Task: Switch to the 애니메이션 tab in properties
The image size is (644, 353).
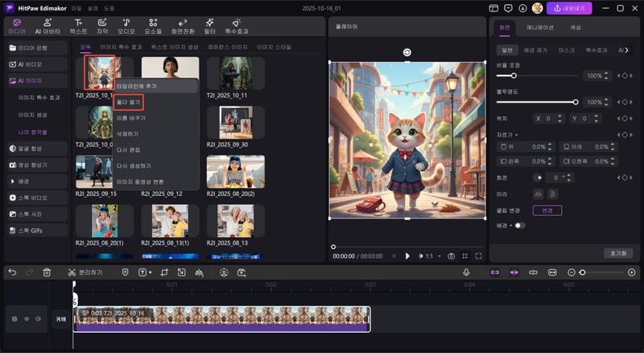Action: pos(539,27)
